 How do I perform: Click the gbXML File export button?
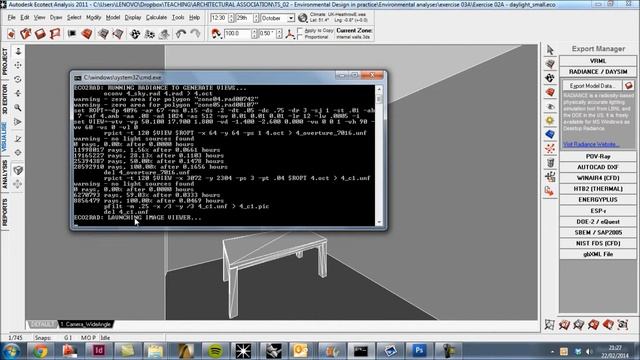598,254
